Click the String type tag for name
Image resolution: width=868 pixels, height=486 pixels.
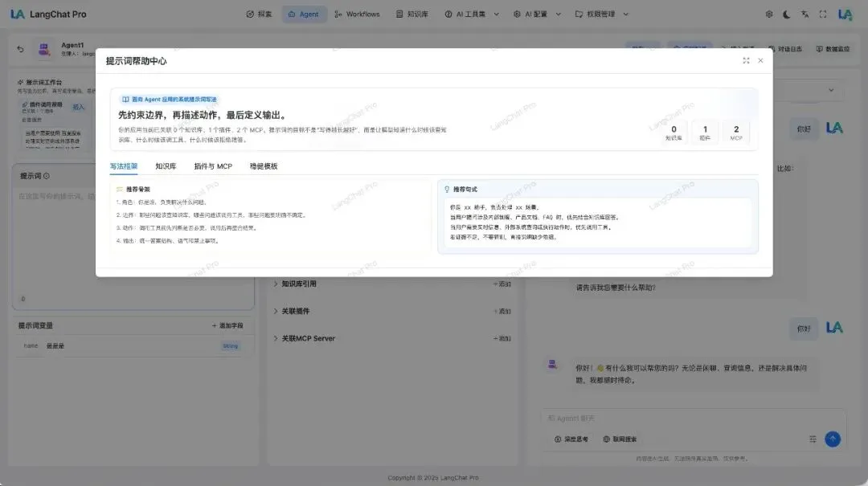click(231, 346)
